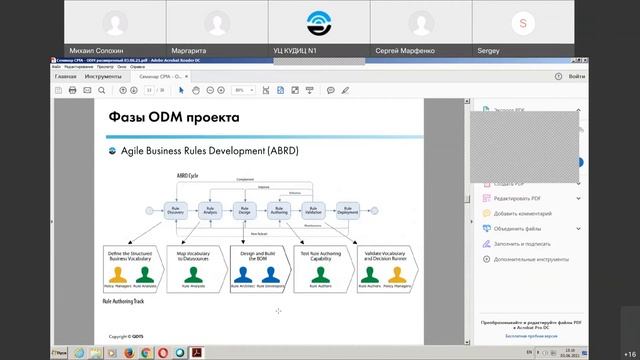
Task: Open the zoom percentage dropdown
Action: 252,90
